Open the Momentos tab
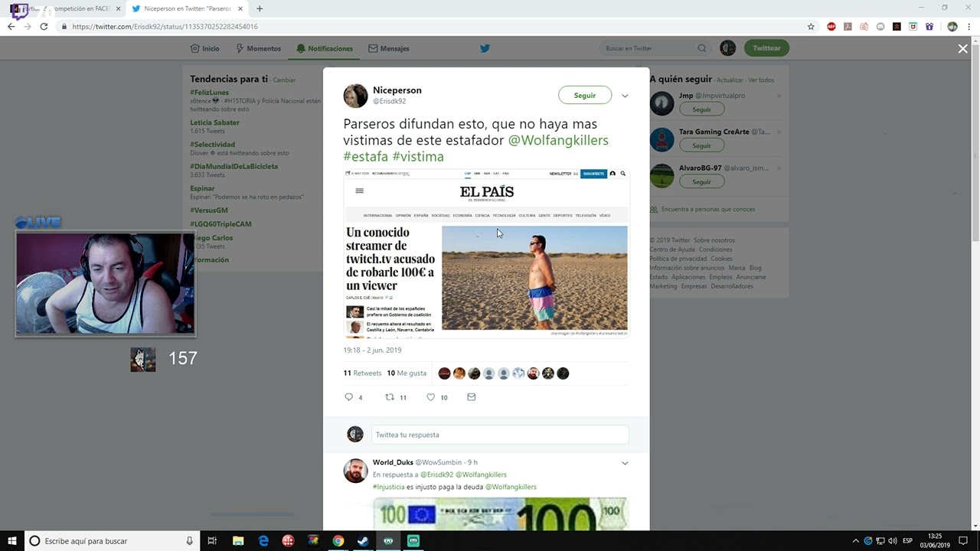 pos(258,48)
